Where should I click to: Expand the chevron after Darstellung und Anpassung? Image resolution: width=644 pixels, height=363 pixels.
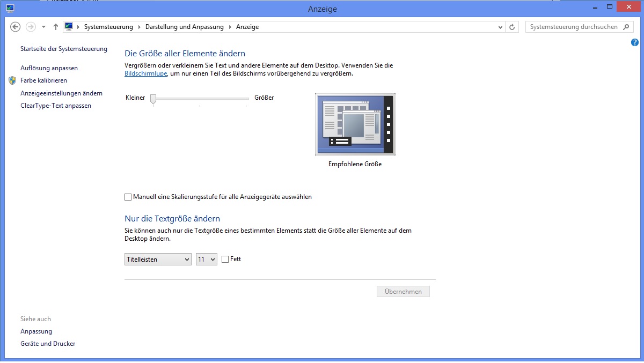pos(230,27)
